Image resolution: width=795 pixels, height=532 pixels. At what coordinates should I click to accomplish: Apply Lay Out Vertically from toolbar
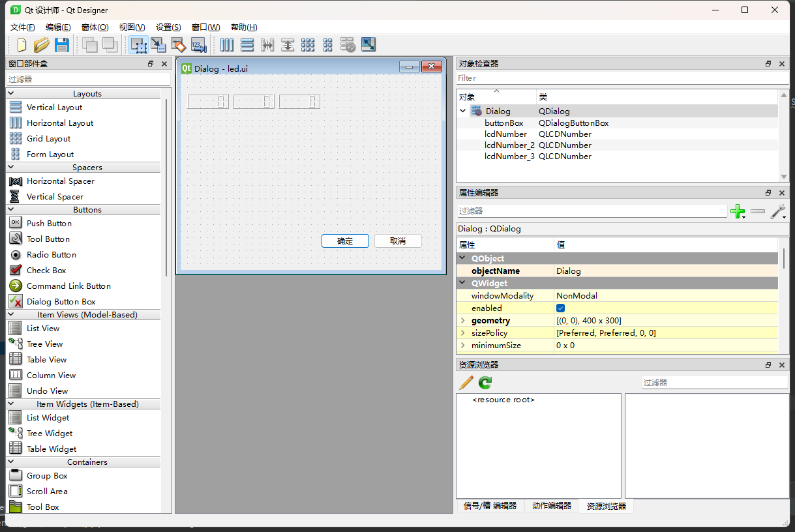pyautogui.click(x=247, y=45)
